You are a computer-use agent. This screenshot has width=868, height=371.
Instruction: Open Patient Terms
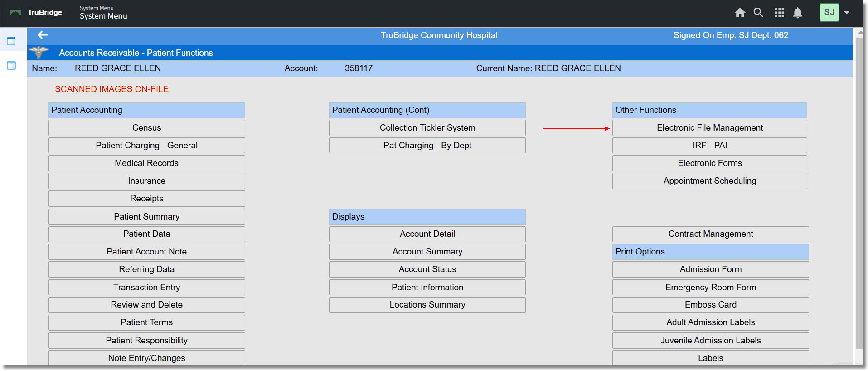(147, 322)
